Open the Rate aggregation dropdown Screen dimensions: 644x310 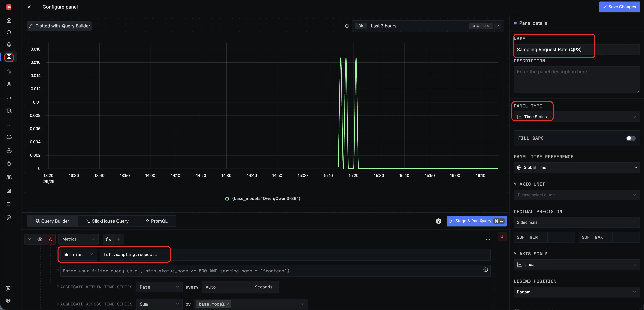click(159, 287)
